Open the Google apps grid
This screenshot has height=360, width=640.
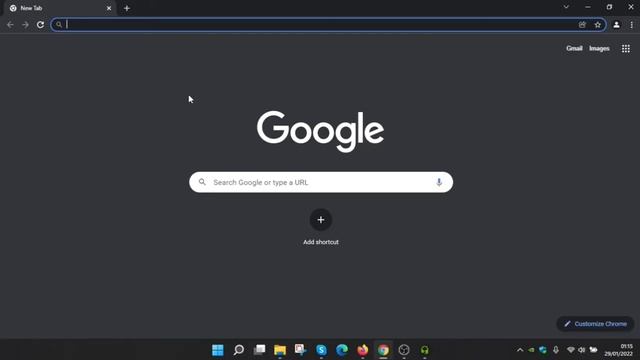tap(626, 49)
